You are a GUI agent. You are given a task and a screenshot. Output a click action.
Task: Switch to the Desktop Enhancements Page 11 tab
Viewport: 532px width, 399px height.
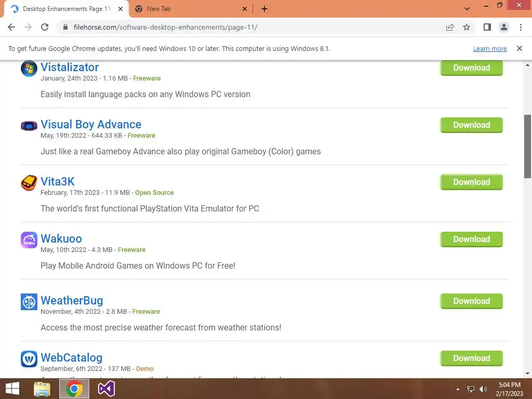click(66, 9)
